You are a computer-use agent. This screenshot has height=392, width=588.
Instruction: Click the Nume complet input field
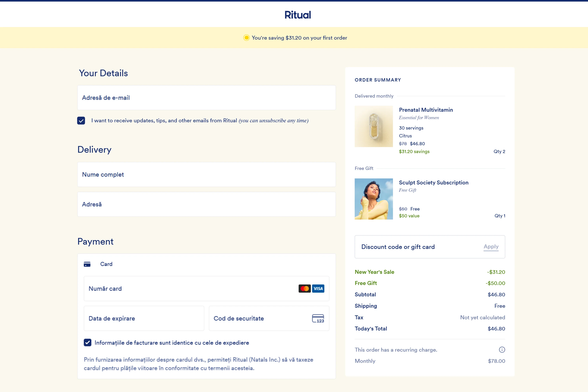(x=206, y=174)
